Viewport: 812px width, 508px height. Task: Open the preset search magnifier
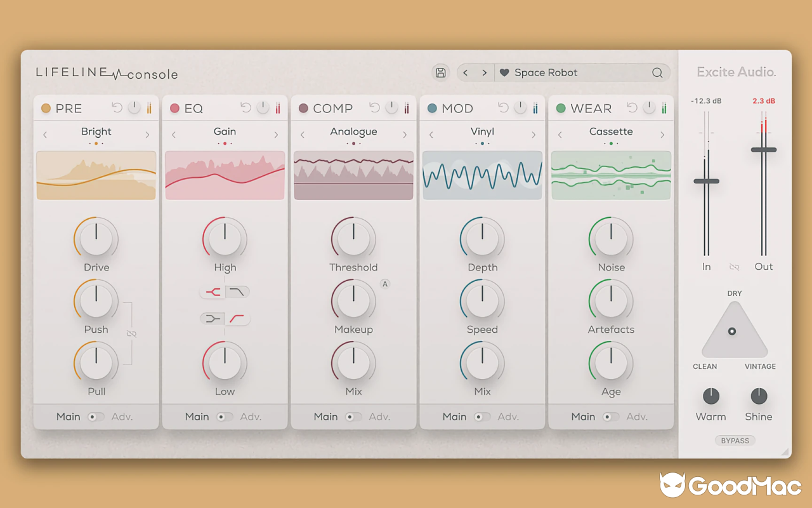coord(657,72)
